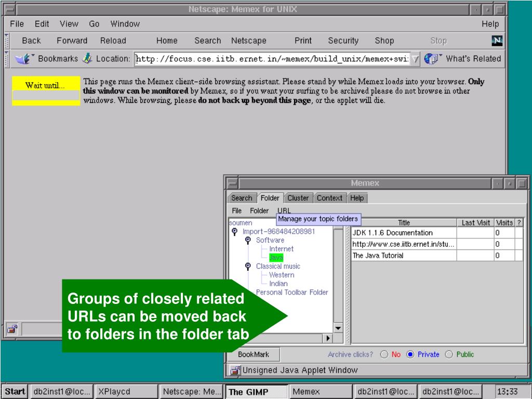Collapse the Software folder node
The width and height of the screenshot is (532, 399).
248,240
